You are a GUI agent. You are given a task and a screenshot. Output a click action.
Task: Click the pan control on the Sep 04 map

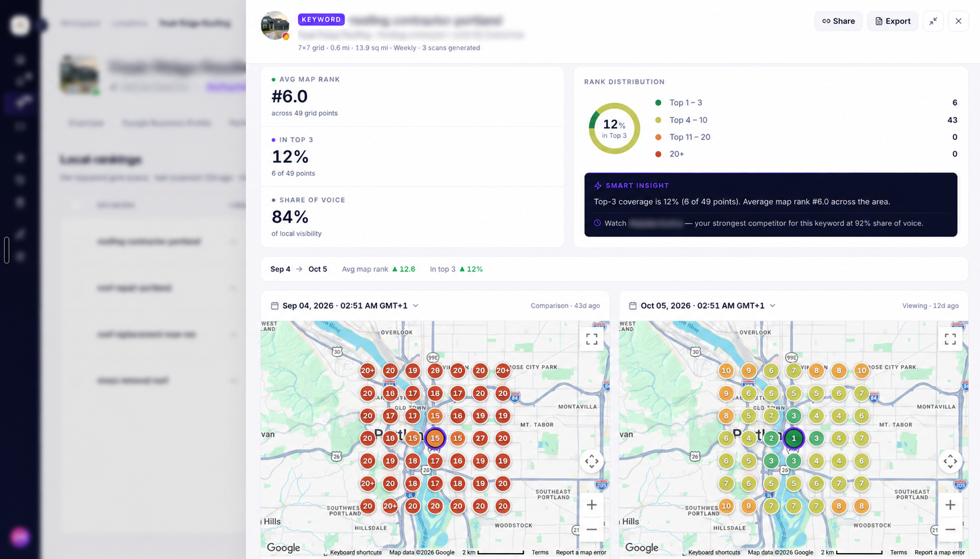592,461
